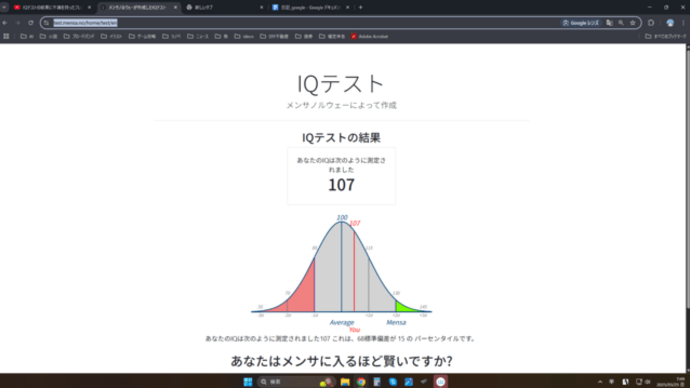Bookmark this page with the star icon
Viewport: 690px width, 388px height.
pos(633,23)
